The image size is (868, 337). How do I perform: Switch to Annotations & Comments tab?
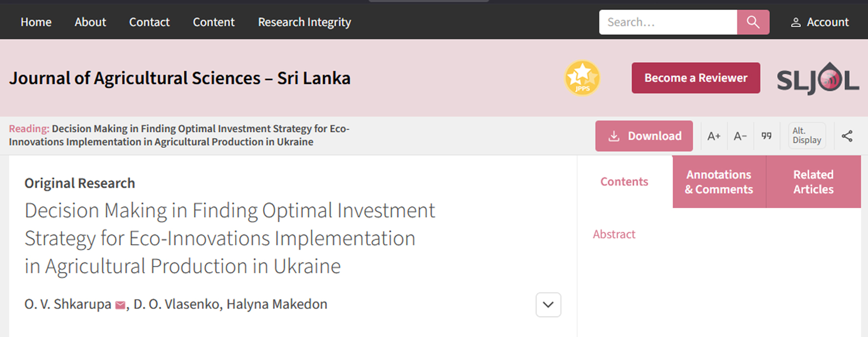(x=719, y=182)
